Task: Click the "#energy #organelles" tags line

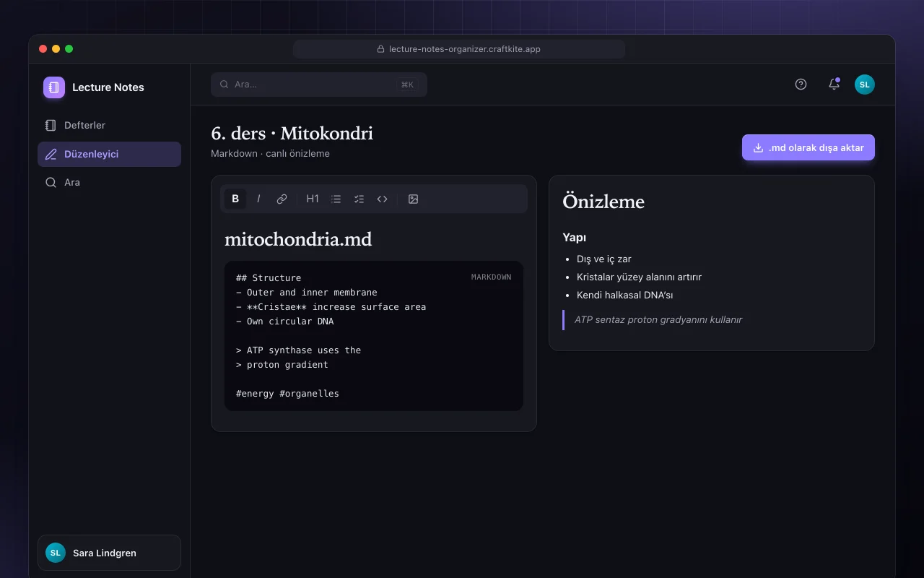Action: 287,393
